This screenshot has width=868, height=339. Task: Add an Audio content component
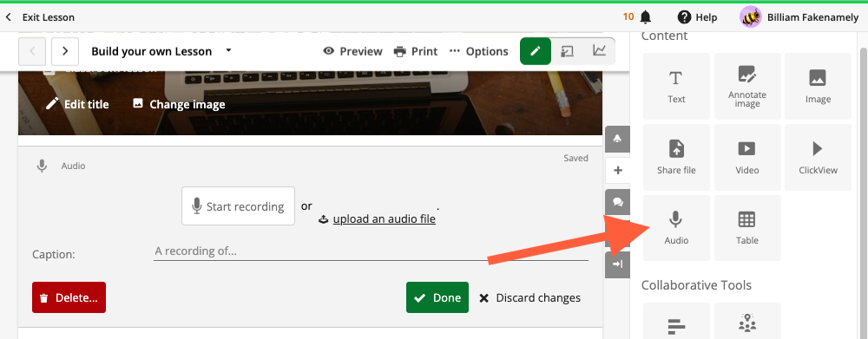(676, 228)
